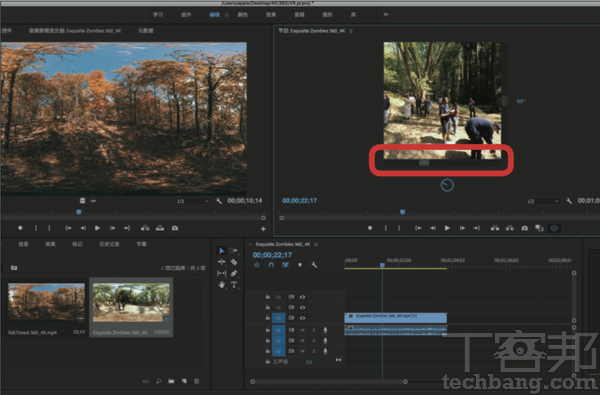Hide track V3 using its eye icon

click(x=302, y=297)
